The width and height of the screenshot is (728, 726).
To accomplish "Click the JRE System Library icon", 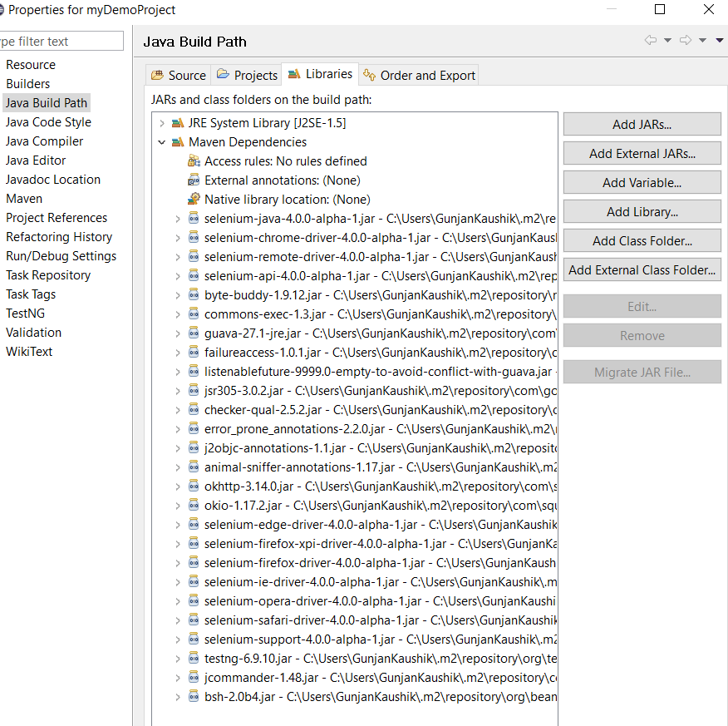I will [x=178, y=123].
